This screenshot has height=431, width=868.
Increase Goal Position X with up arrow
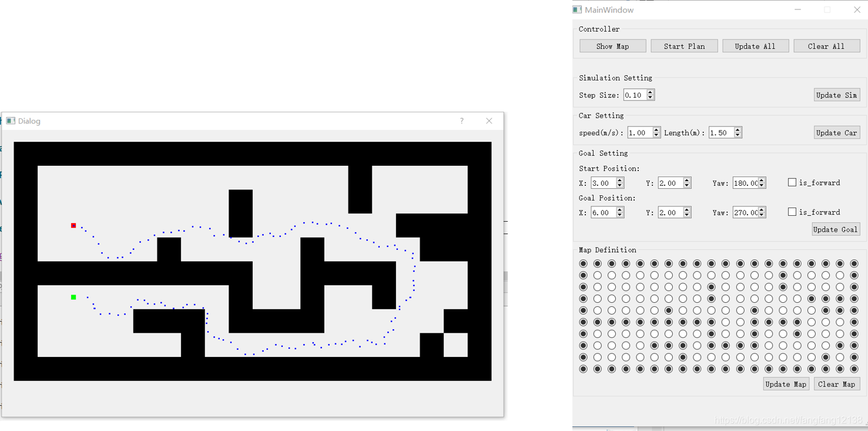click(x=619, y=209)
